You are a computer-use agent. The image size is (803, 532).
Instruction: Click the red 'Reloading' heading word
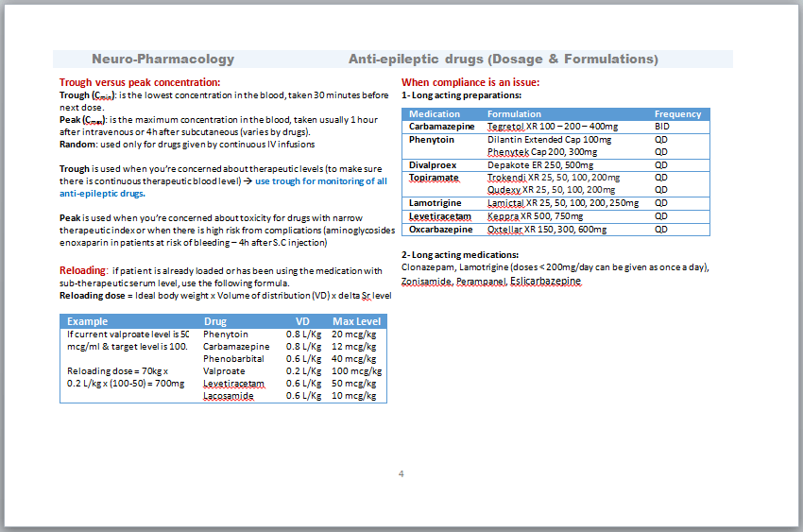pyautogui.click(x=83, y=271)
